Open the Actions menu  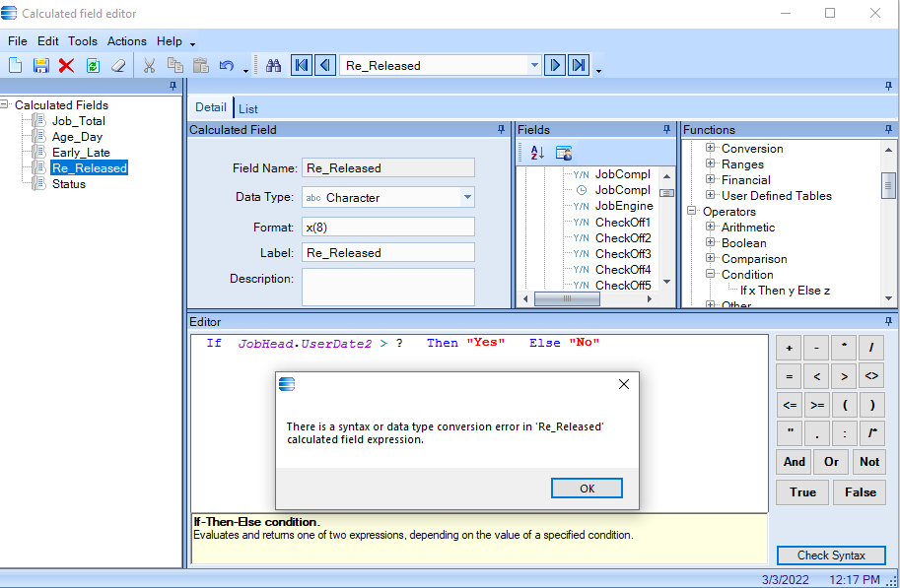tap(127, 41)
